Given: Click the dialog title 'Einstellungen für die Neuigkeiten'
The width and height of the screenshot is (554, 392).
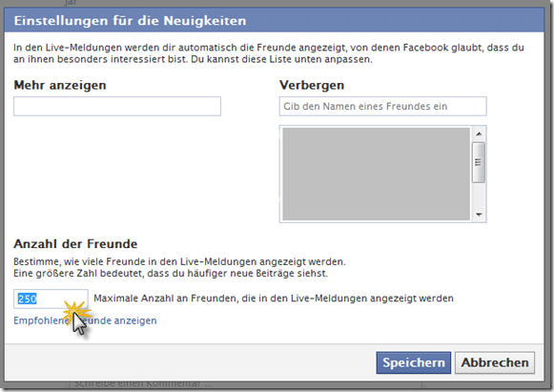Looking at the screenshot, I should [130, 20].
